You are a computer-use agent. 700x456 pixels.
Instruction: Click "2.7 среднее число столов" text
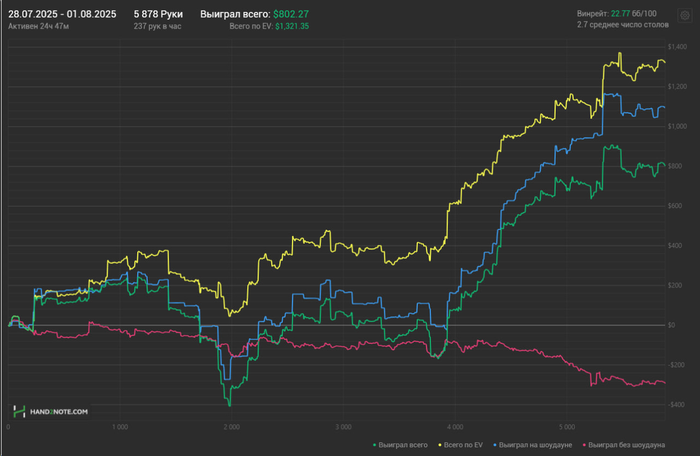(x=623, y=25)
